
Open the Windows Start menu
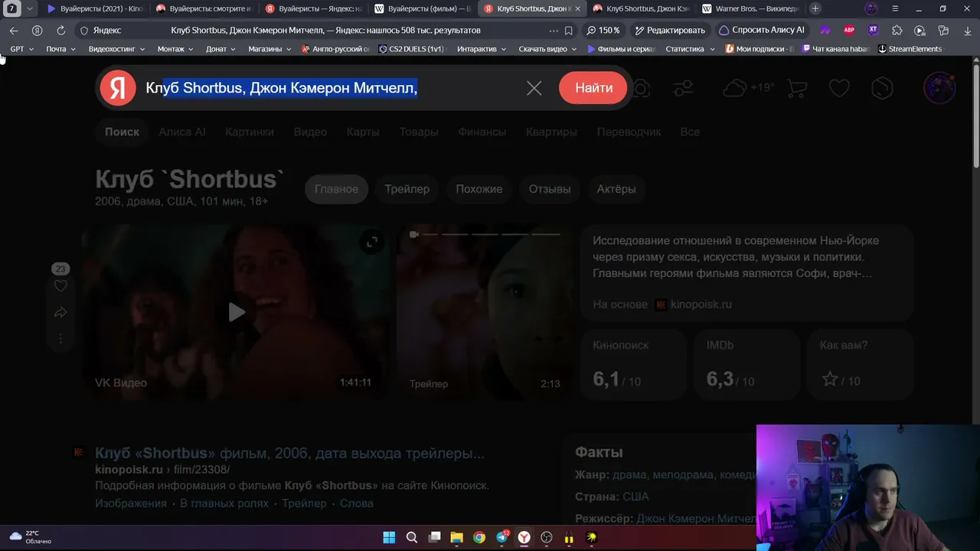tap(389, 537)
